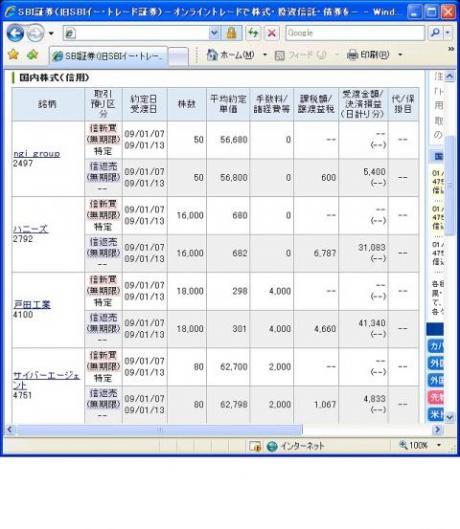Click the Google search box
This screenshot has height=529, width=460.
[x=355, y=33]
